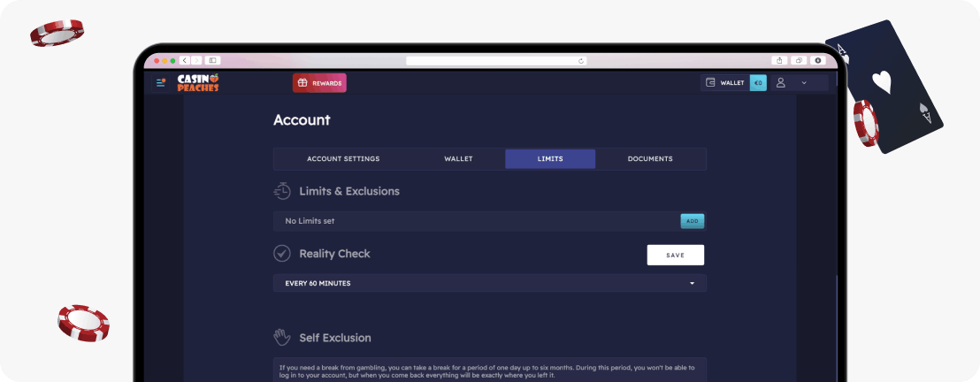The width and height of the screenshot is (980, 382).
Task: Open the user profile icon
Action: tap(781, 82)
